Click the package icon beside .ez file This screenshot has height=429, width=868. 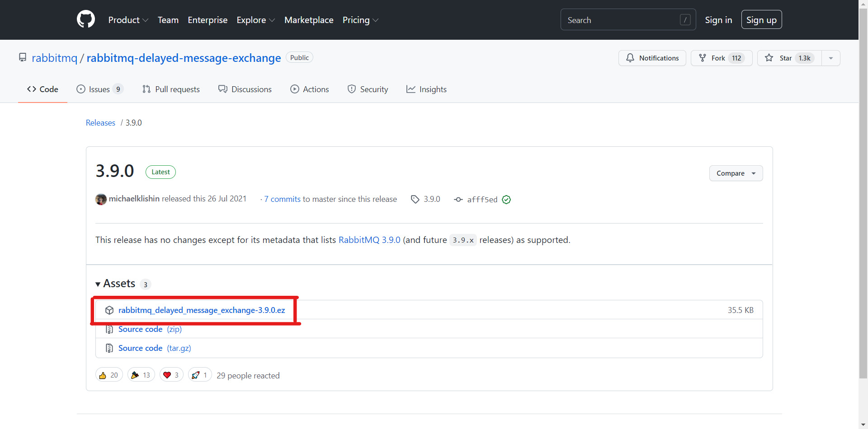(x=109, y=310)
